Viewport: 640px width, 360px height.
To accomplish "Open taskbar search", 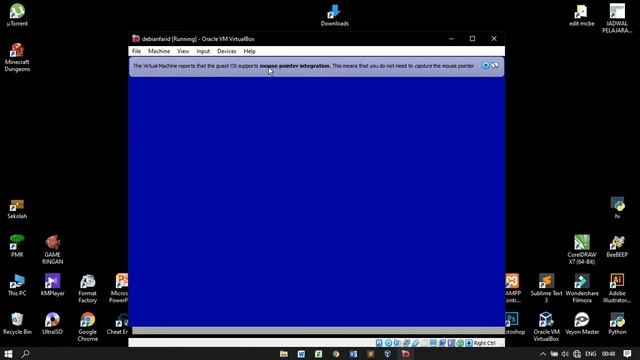I will pyautogui.click(x=25, y=353).
